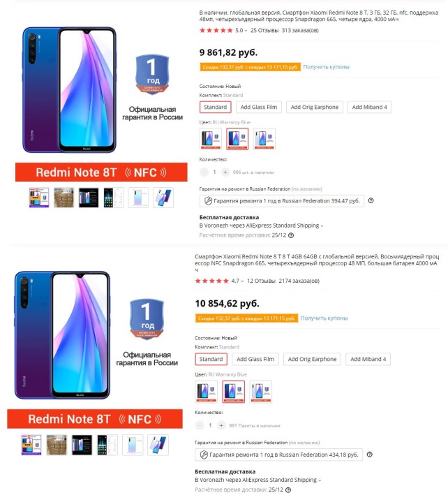
Task: Open last gallery thumbnail under bottom phone image
Action: [x=156, y=445]
